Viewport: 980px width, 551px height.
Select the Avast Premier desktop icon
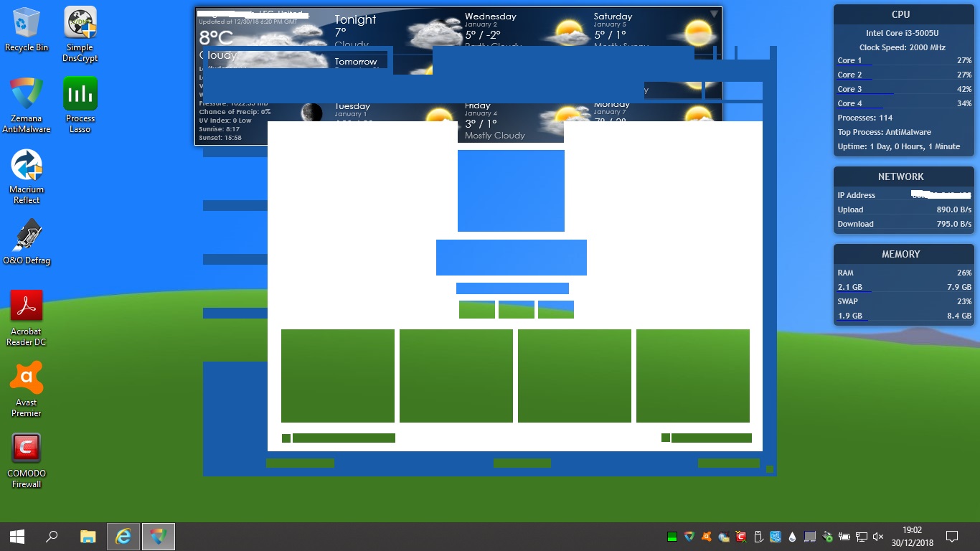coord(27,390)
